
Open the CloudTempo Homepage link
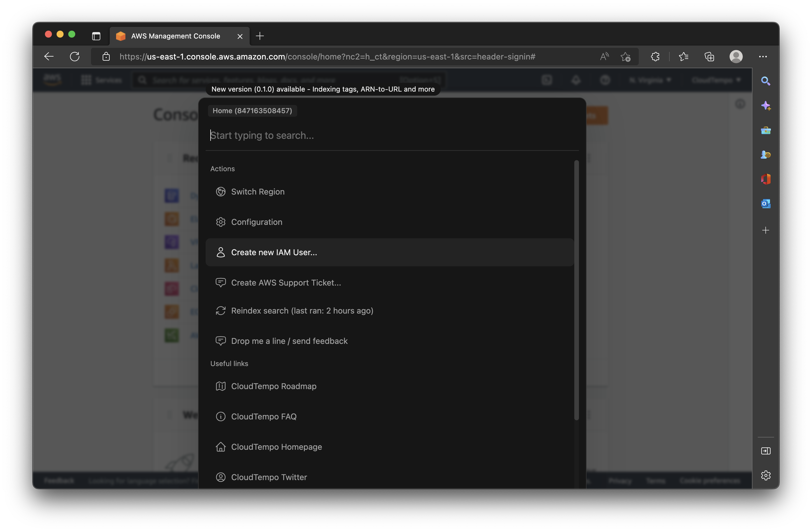(x=390, y=447)
